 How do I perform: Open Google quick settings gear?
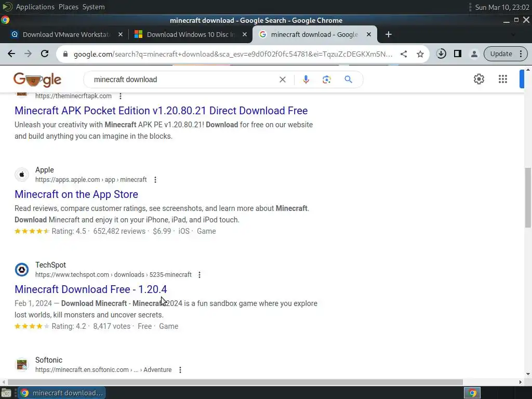tap(478, 79)
